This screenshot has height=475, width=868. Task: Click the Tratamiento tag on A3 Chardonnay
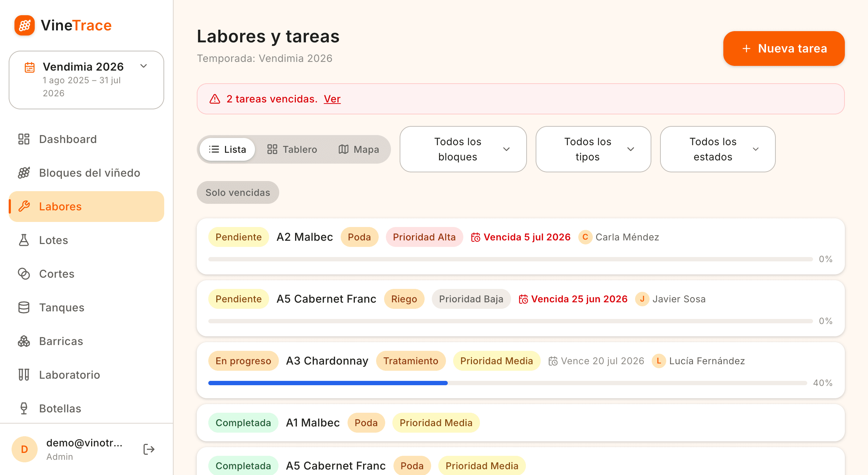(x=411, y=361)
